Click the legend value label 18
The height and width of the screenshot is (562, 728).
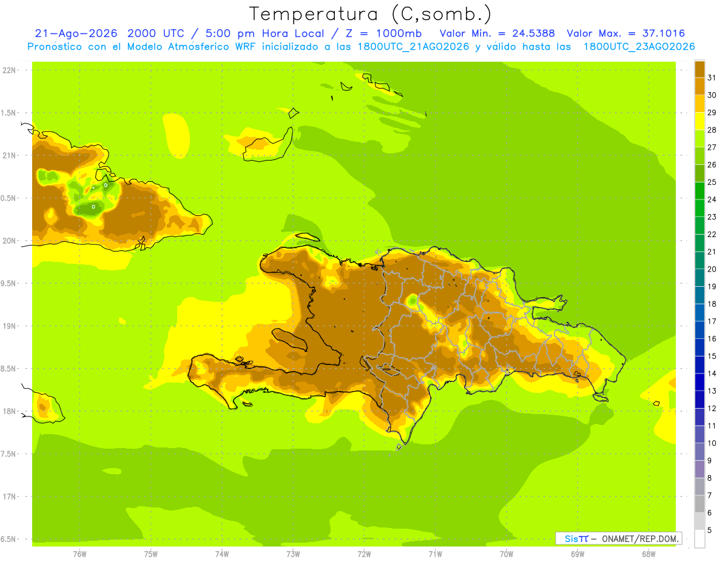point(712,304)
